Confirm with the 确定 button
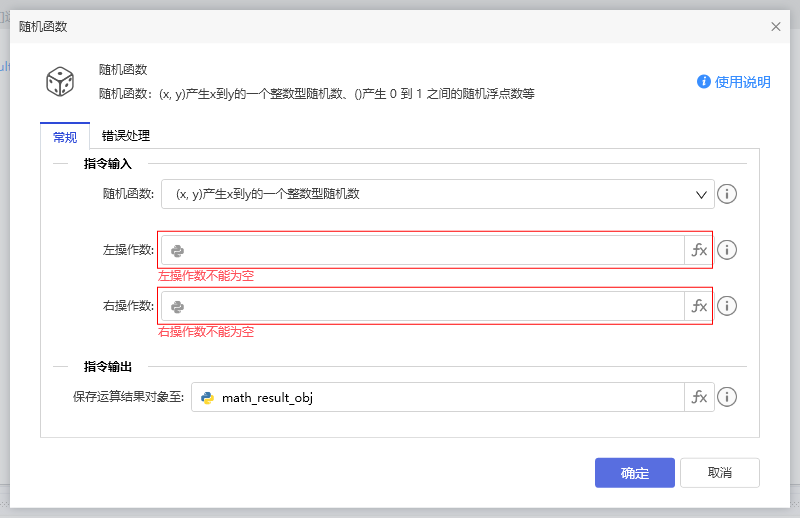Viewport: 800px width, 518px height. tap(634, 473)
